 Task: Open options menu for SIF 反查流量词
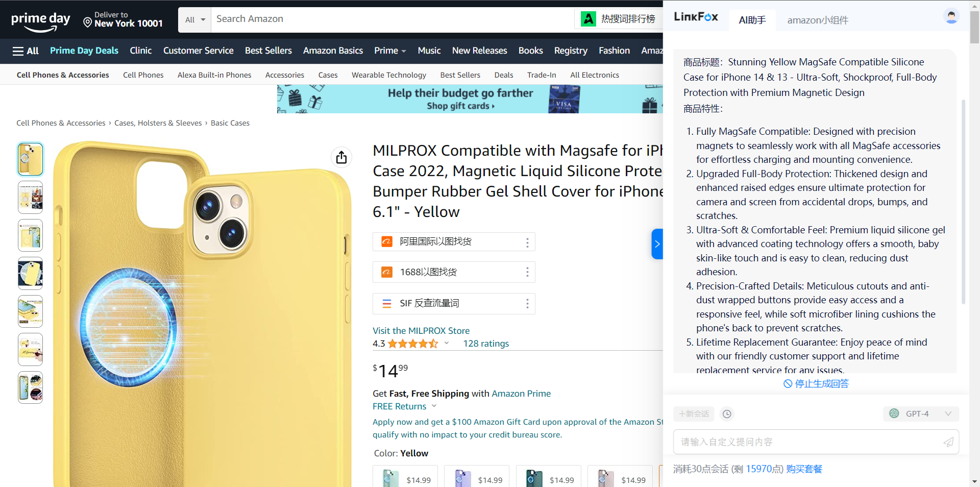(527, 304)
